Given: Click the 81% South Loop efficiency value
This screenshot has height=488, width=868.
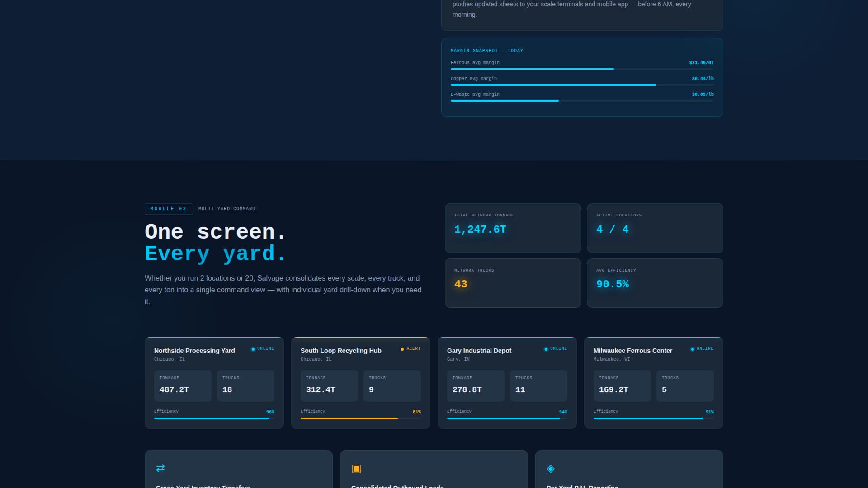Looking at the screenshot, I should point(417,412).
